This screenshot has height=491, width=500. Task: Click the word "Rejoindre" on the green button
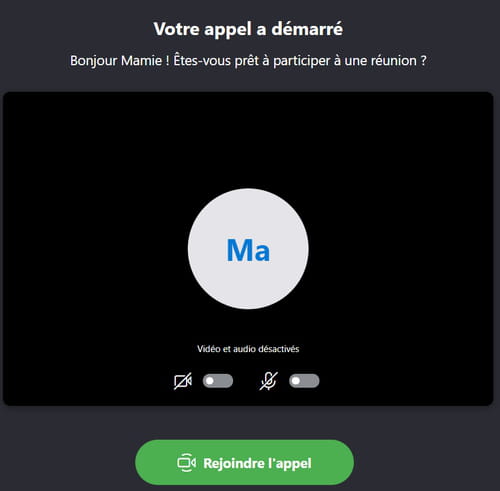234,463
